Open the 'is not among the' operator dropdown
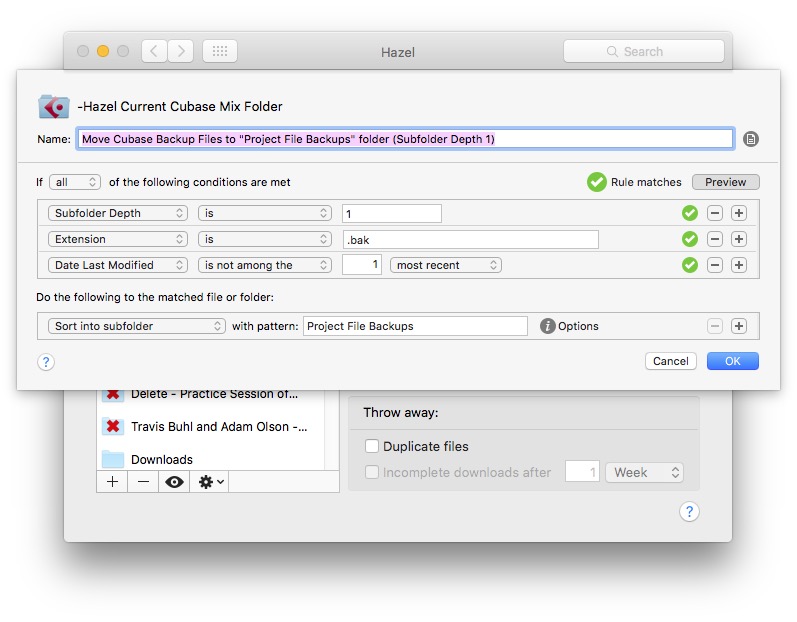Screen dimensions: 797x622 point(265,265)
